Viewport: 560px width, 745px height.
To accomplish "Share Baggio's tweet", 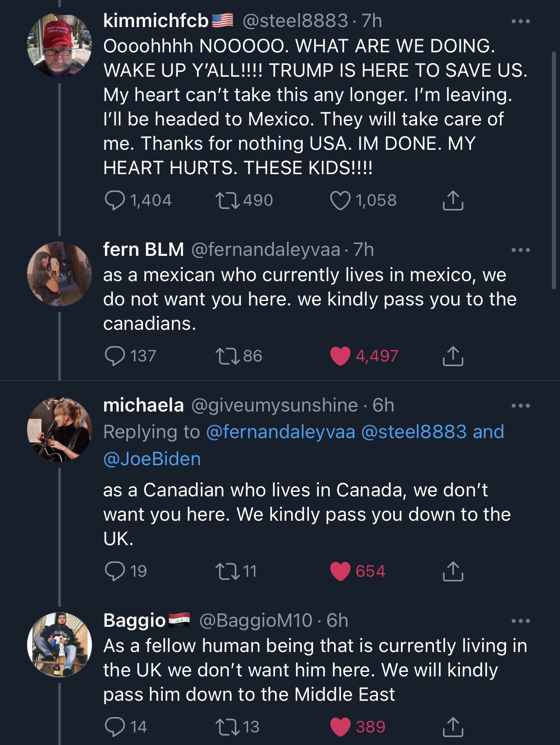I will (x=453, y=726).
